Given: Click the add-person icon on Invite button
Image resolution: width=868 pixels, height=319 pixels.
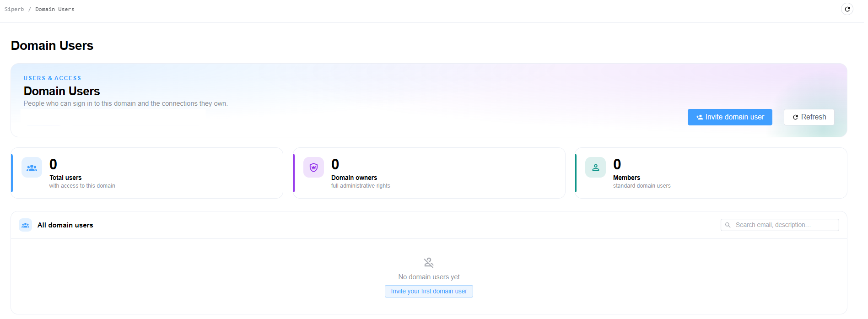Looking at the screenshot, I should click(x=700, y=117).
